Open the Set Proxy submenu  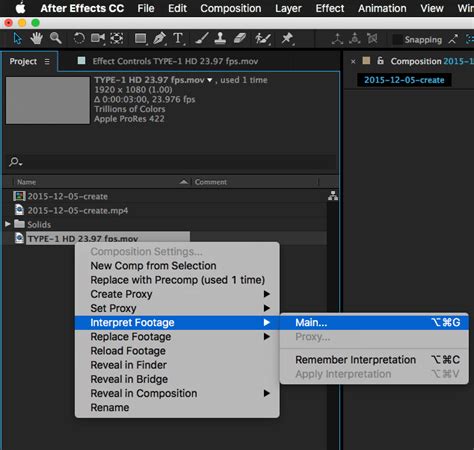click(x=177, y=308)
